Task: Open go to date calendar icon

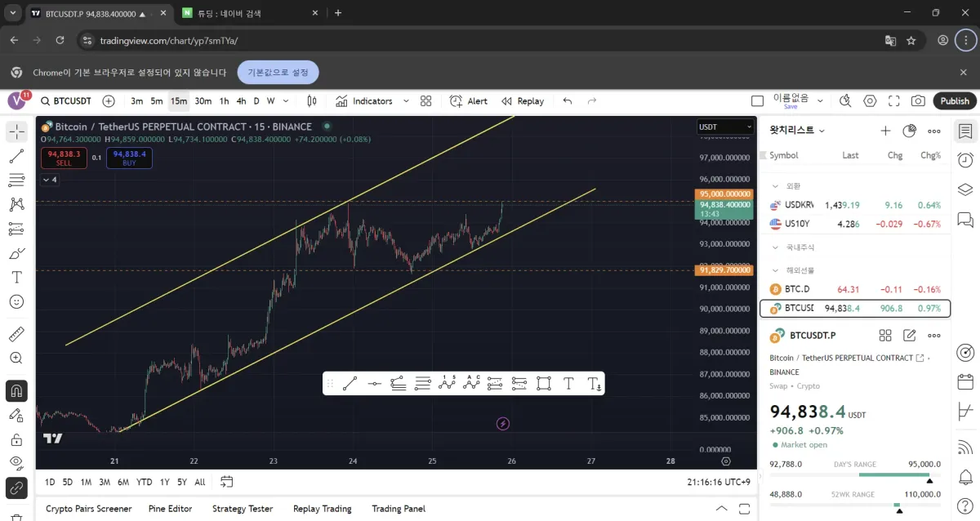Action: tap(227, 482)
